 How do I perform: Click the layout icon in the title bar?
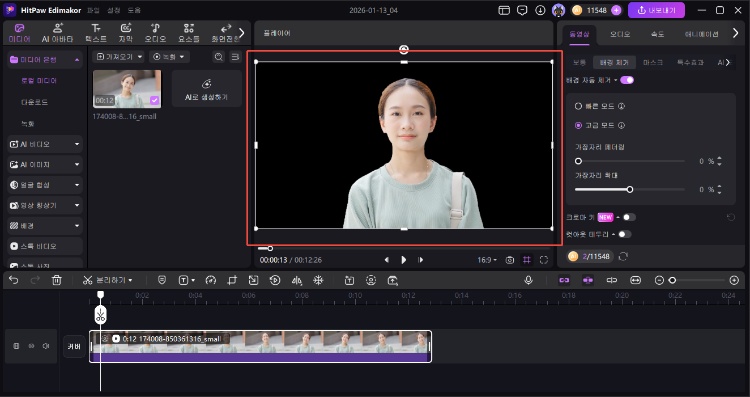504,10
